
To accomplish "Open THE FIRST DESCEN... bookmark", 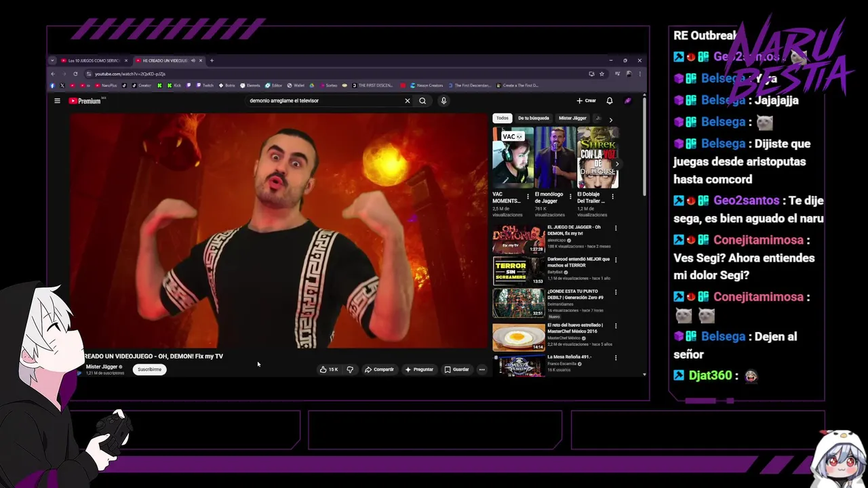I will pos(371,85).
